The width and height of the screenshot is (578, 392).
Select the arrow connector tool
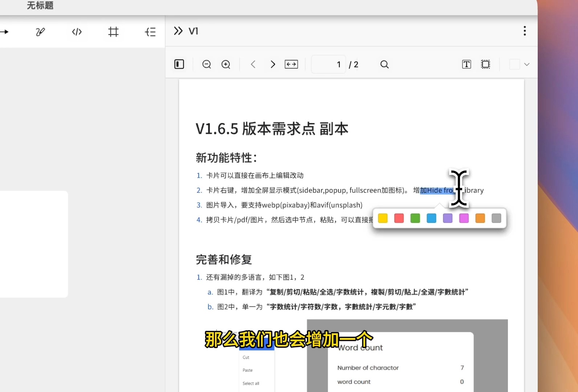pos(4,32)
